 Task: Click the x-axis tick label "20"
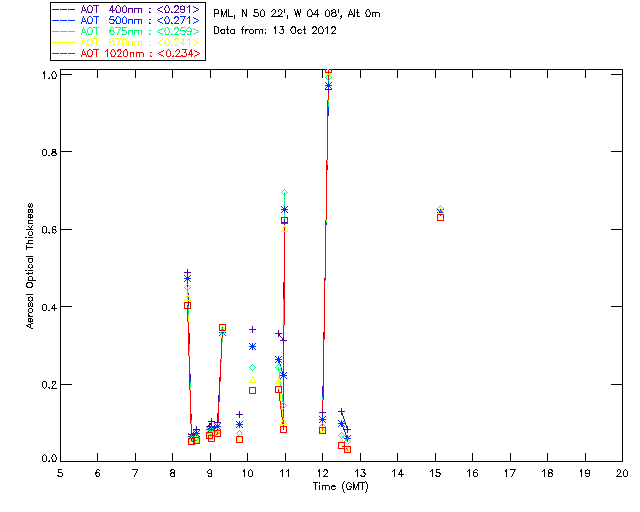tap(622, 473)
